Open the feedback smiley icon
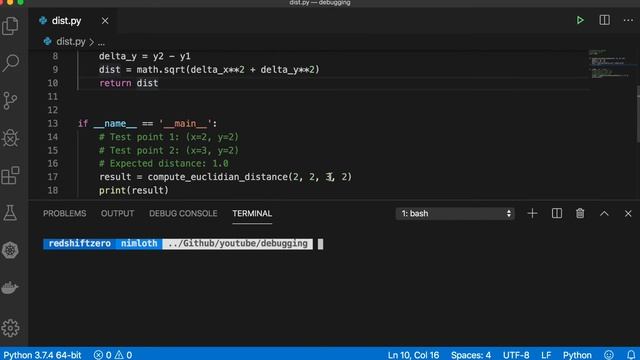Screen dimensions: 640x360 coord(609,355)
